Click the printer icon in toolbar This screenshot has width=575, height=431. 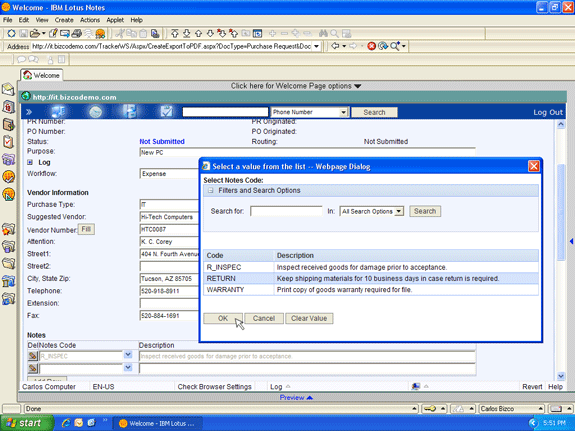76,34
